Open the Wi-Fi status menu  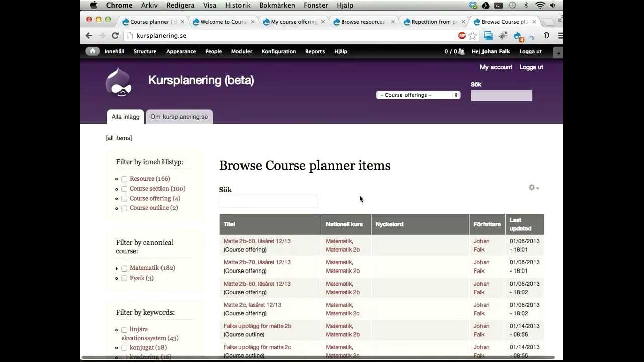pyautogui.click(x=540, y=5)
